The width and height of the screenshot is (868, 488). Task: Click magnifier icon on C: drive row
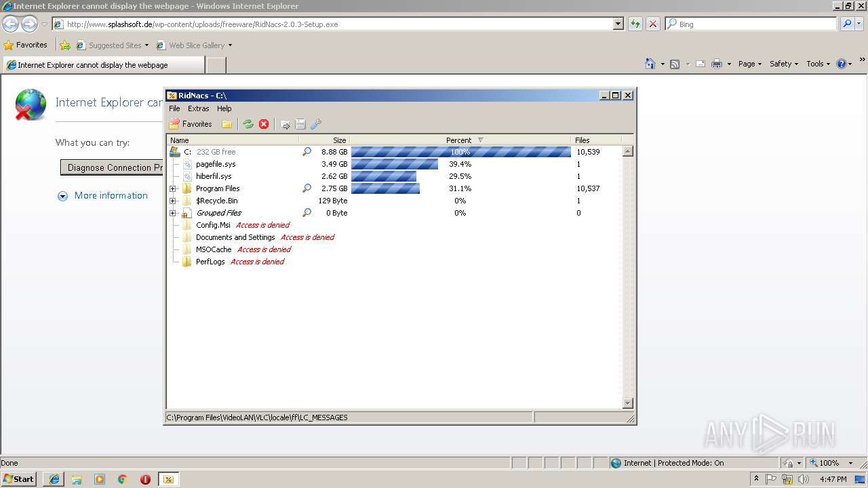pyautogui.click(x=307, y=152)
